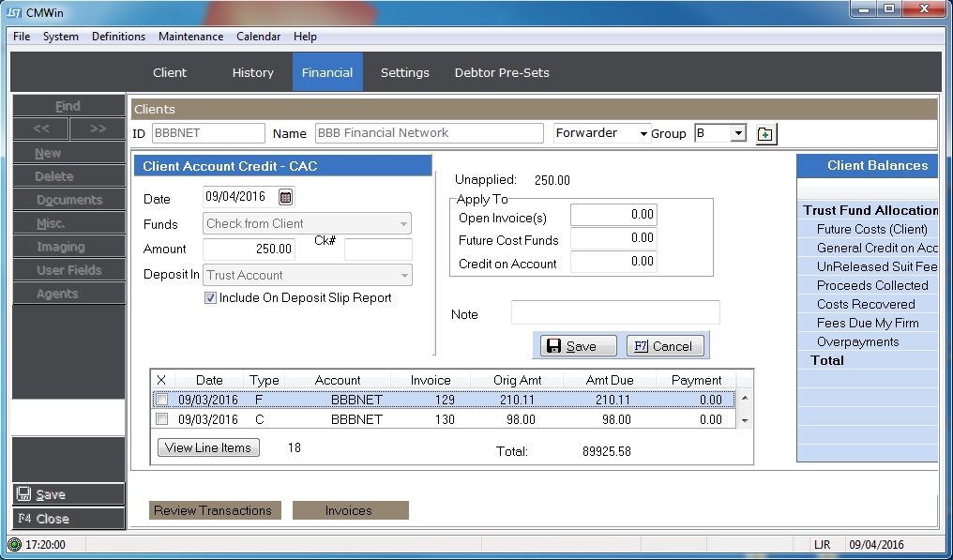This screenshot has width=953, height=560.
Task: Open the Maintenance menu
Action: [x=190, y=37]
